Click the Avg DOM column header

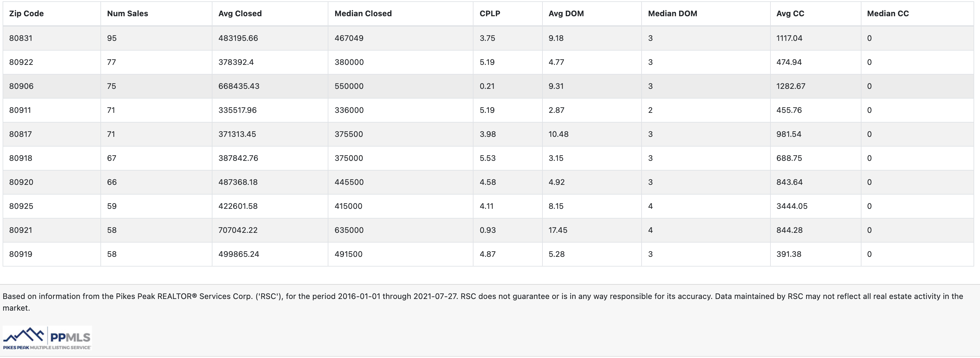(566, 14)
